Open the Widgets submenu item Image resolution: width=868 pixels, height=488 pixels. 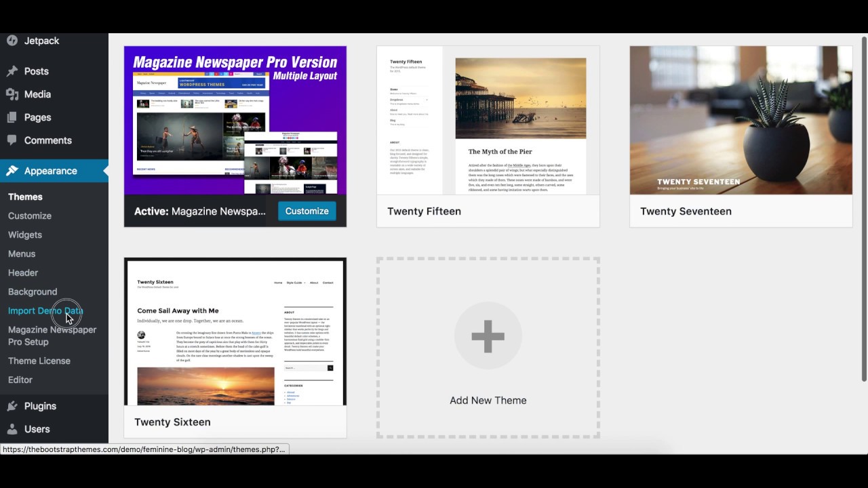pyautogui.click(x=25, y=235)
